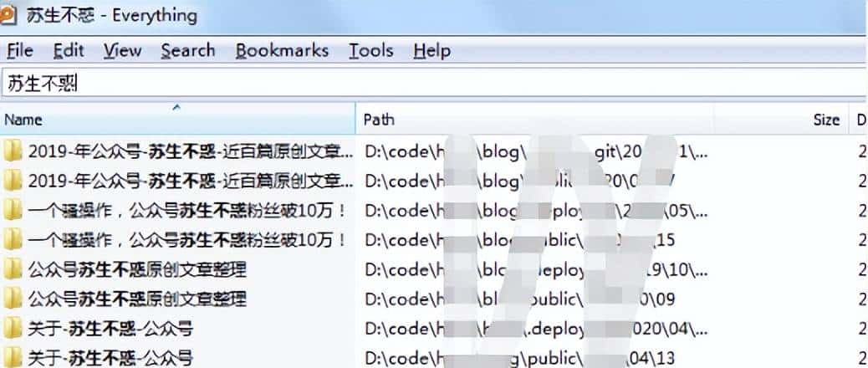
Task: Click folder icon of 一个骚操作 row ending 05\
Action: coord(13,210)
